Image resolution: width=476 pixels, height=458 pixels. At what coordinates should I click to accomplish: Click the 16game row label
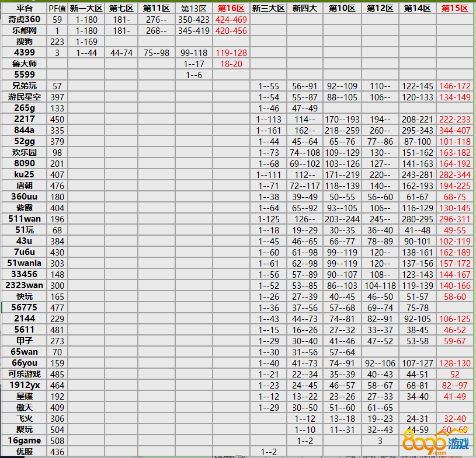pyautogui.click(x=25, y=440)
